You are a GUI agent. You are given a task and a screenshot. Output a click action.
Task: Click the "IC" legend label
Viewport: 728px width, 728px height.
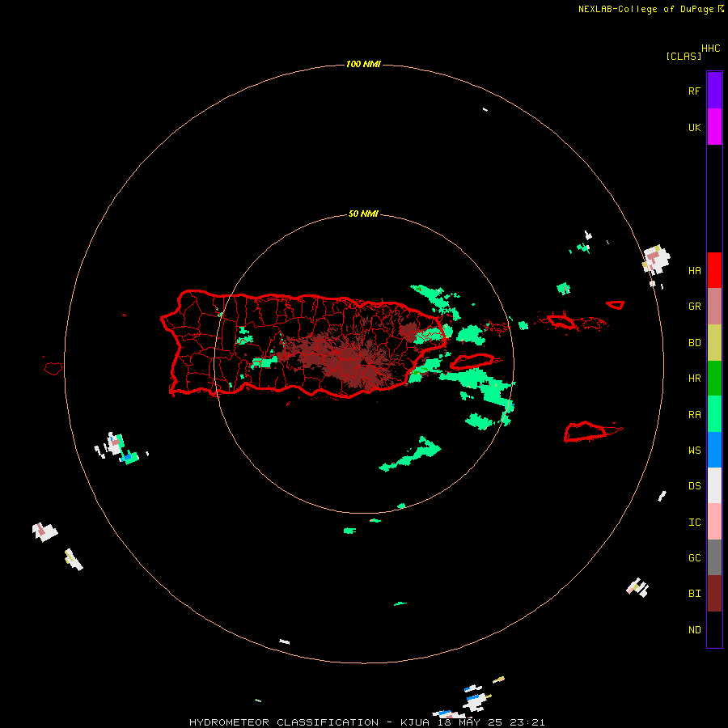(694, 522)
